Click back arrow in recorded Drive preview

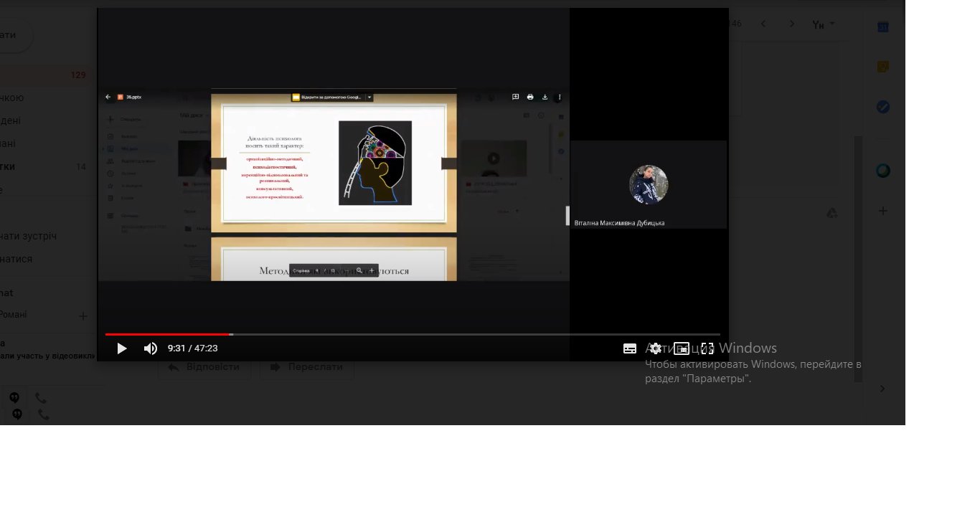point(108,97)
